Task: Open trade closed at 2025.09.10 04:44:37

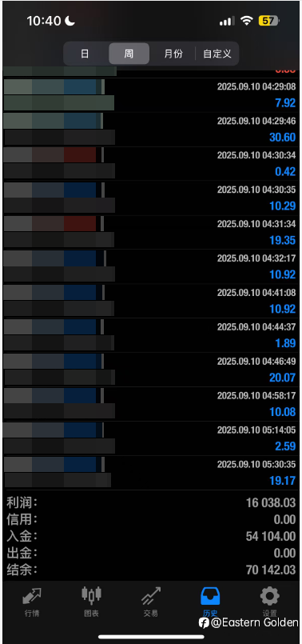Action: tap(151, 335)
